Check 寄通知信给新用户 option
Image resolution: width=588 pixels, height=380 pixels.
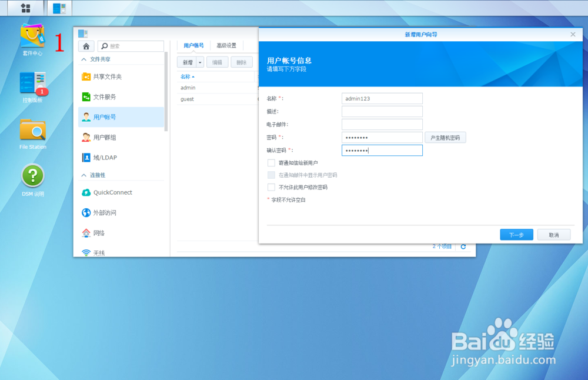point(270,164)
